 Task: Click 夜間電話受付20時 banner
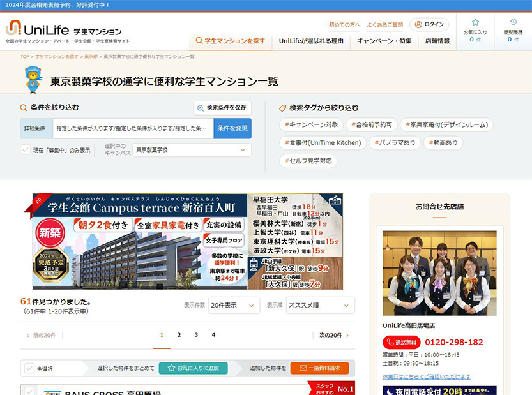pos(439,391)
